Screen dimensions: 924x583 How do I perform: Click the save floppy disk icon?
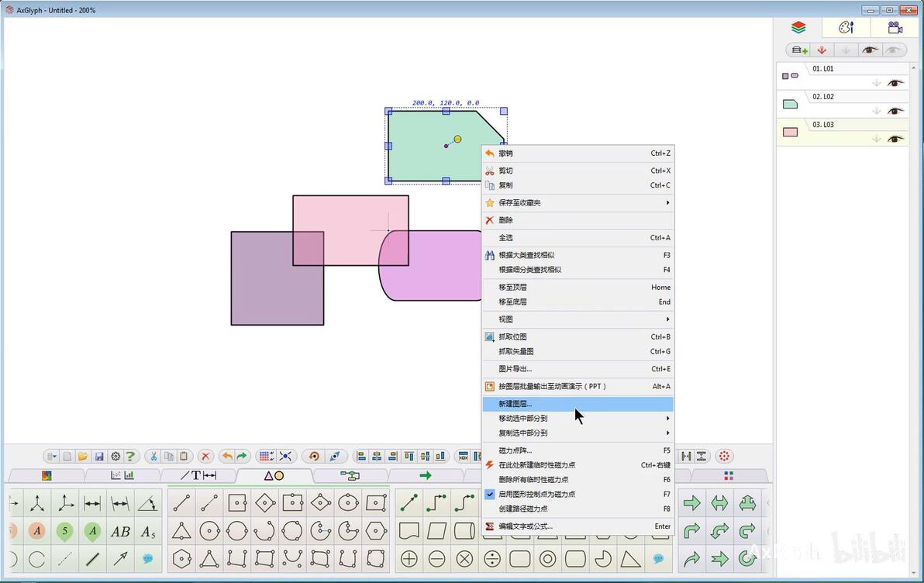[x=99, y=457]
